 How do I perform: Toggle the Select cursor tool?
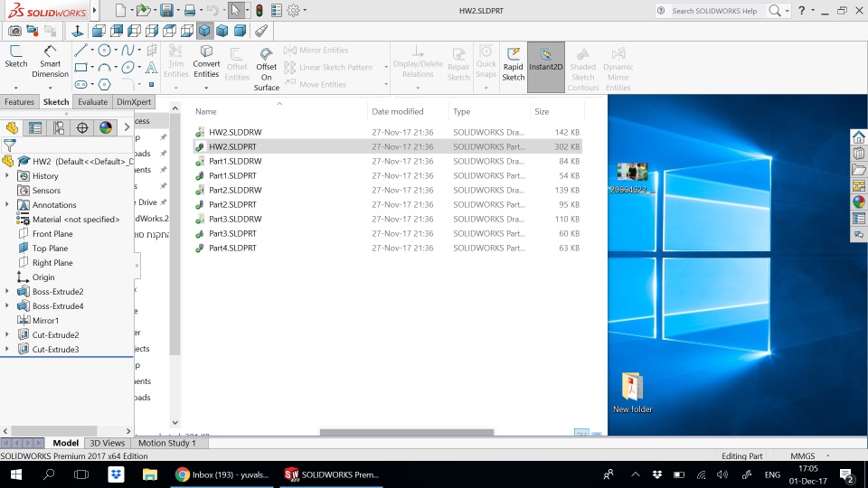coord(236,10)
